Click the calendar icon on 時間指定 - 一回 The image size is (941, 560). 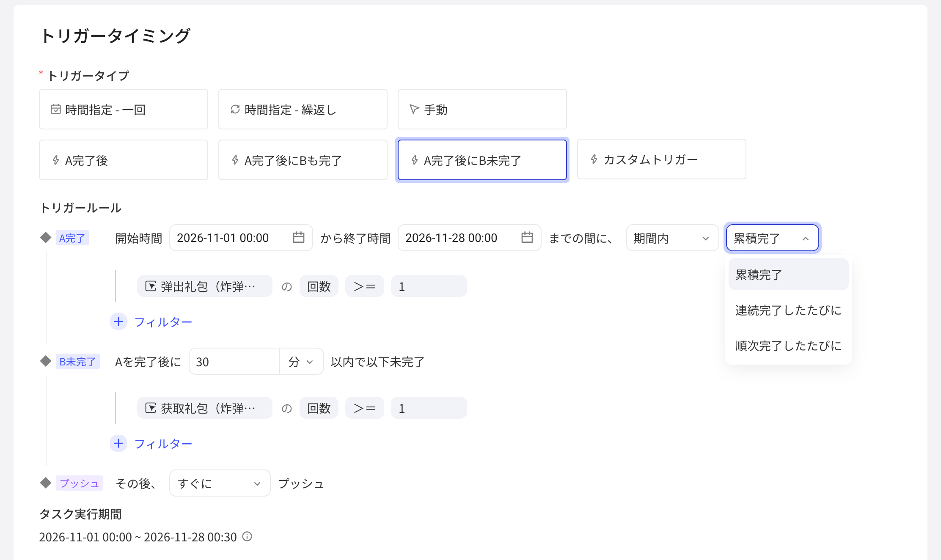[x=56, y=109]
